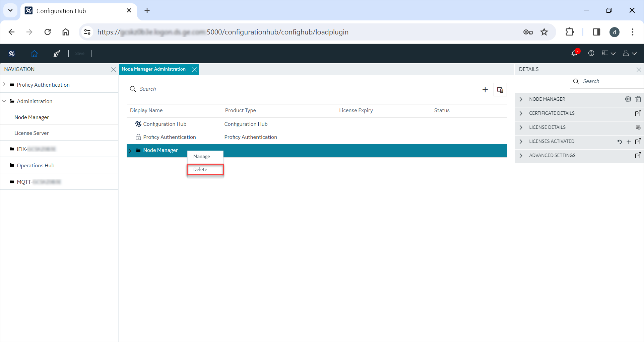Click the Administration folder label

pyautogui.click(x=35, y=101)
